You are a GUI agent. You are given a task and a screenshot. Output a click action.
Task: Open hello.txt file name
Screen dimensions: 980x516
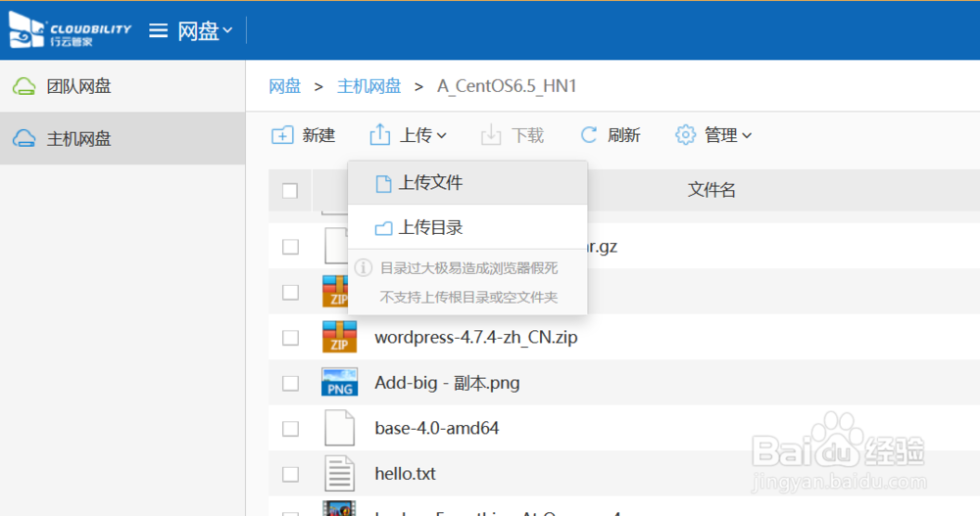405,474
